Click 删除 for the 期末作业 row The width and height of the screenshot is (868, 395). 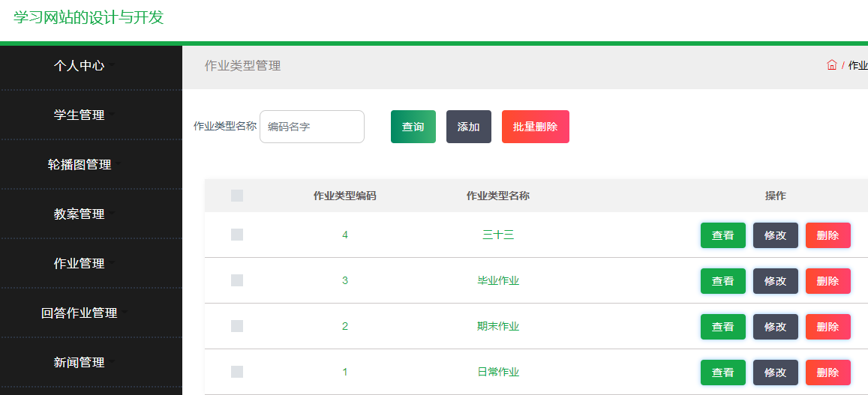[828, 327]
